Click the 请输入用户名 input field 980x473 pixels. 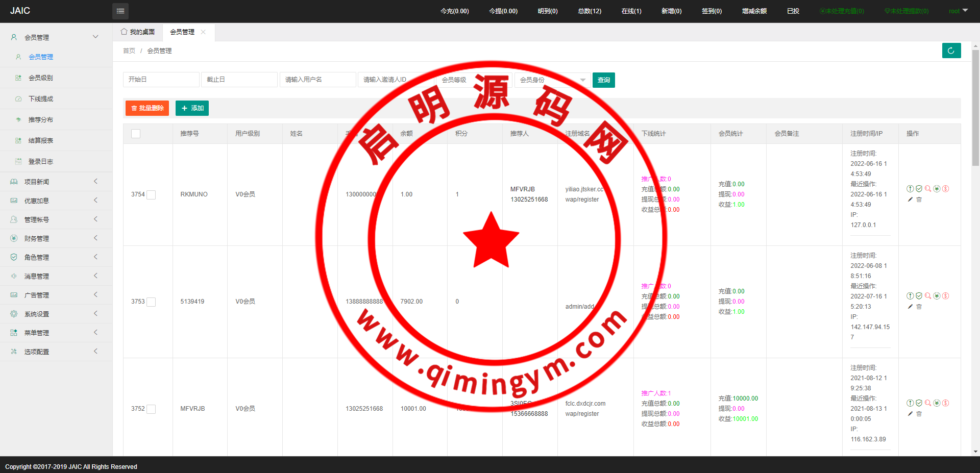tap(317, 80)
